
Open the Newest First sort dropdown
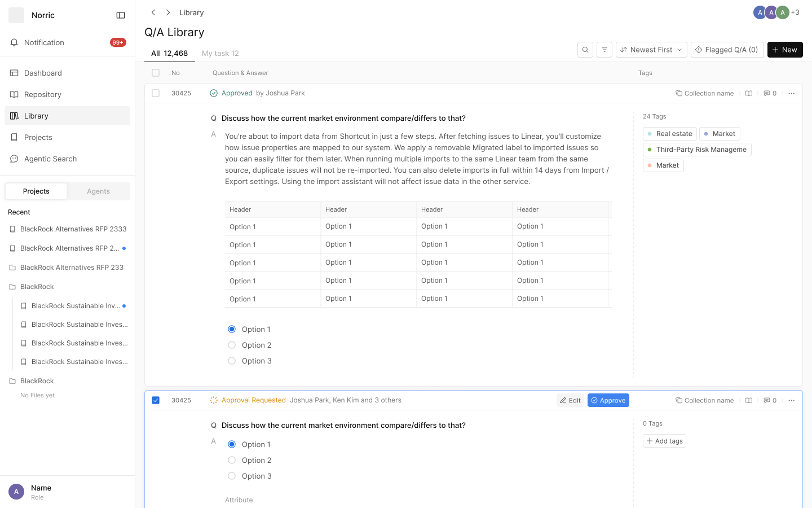click(651, 50)
